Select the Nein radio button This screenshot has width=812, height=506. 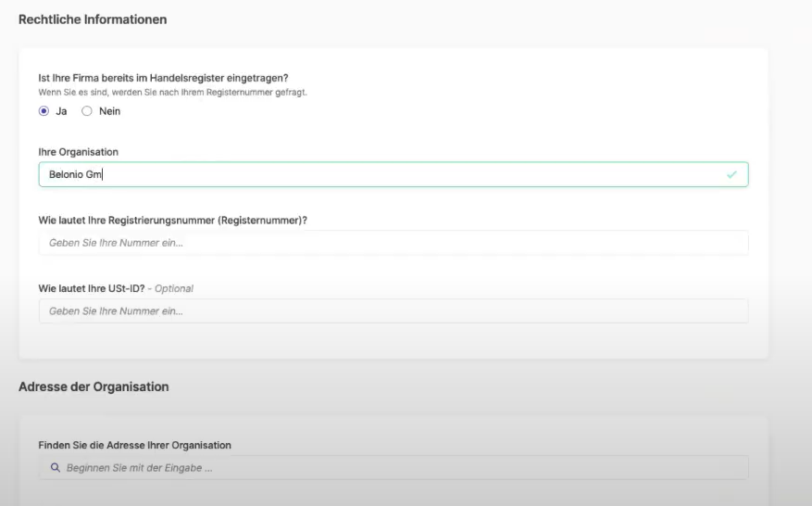tap(87, 111)
